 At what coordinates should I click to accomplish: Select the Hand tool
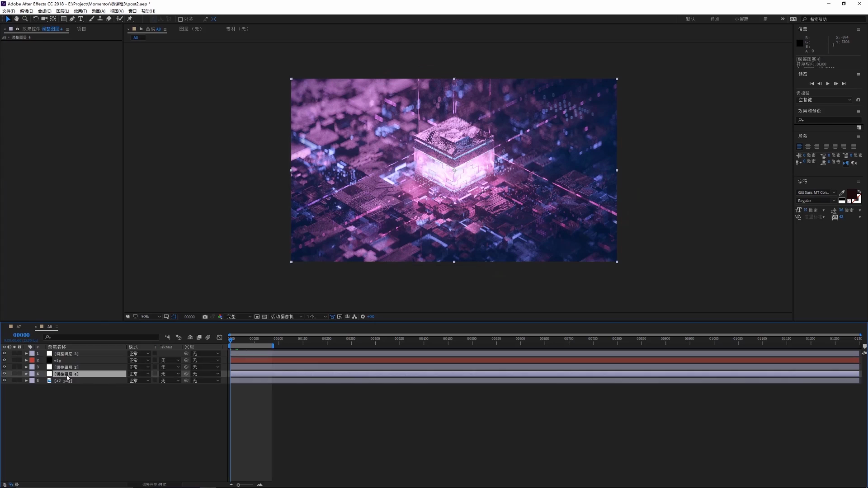pyautogui.click(x=16, y=19)
